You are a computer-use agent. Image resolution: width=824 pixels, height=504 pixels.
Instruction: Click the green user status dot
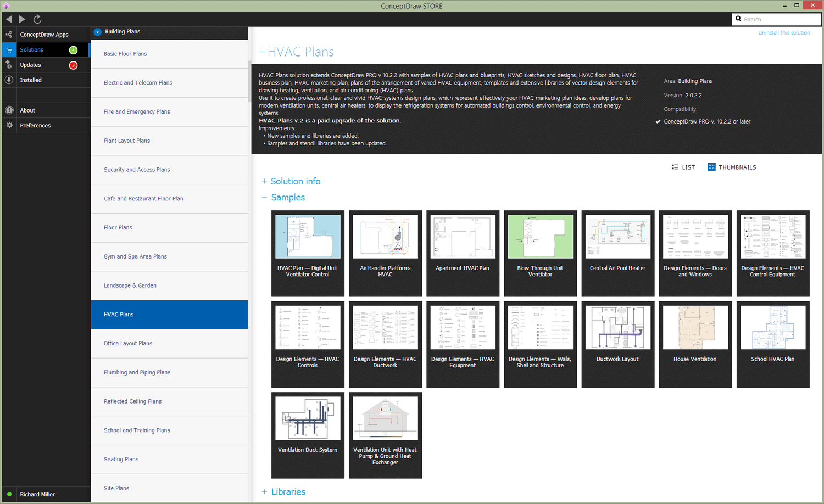pyautogui.click(x=9, y=494)
